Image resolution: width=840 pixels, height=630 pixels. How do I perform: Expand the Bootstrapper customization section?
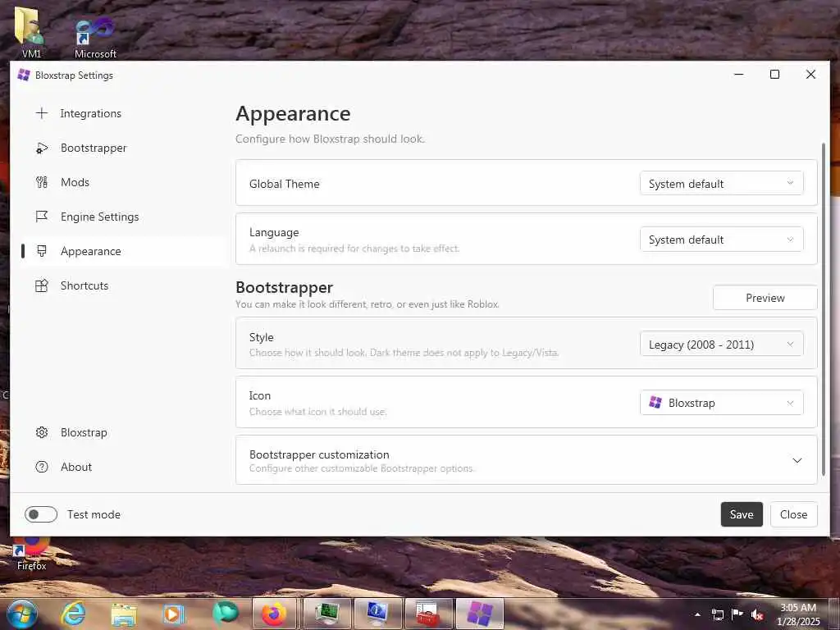[x=526, y=460]
